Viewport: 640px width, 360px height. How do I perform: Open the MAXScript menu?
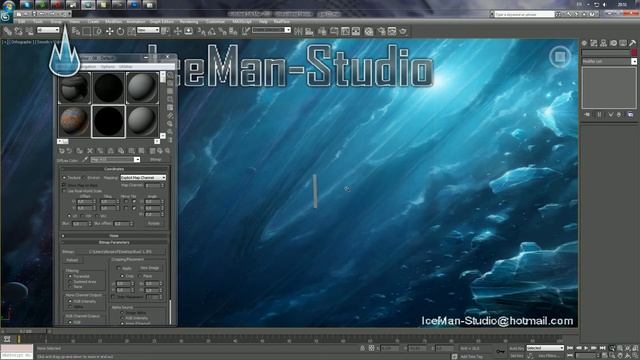coord(242,22)
